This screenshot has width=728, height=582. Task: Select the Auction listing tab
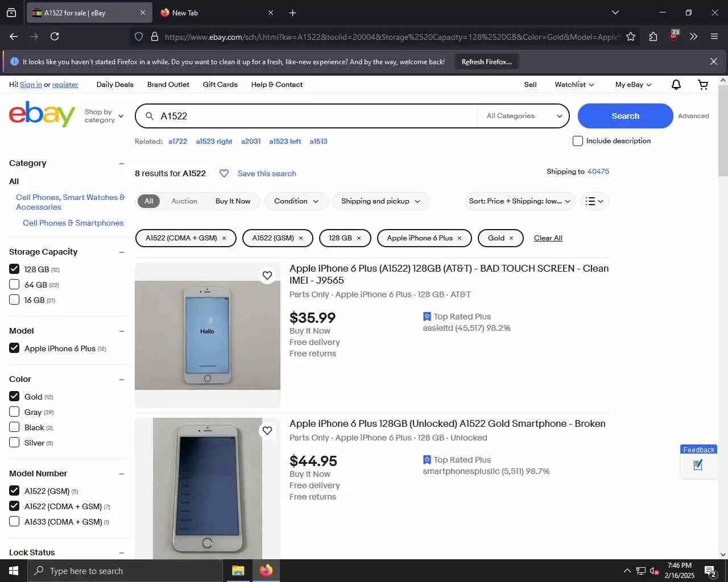(184, 201)
